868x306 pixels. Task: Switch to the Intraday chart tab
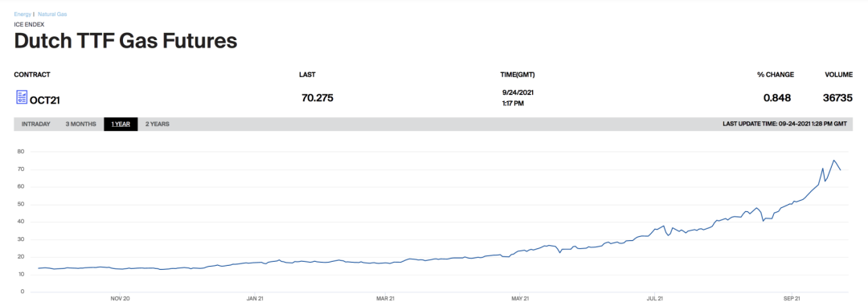36,124
